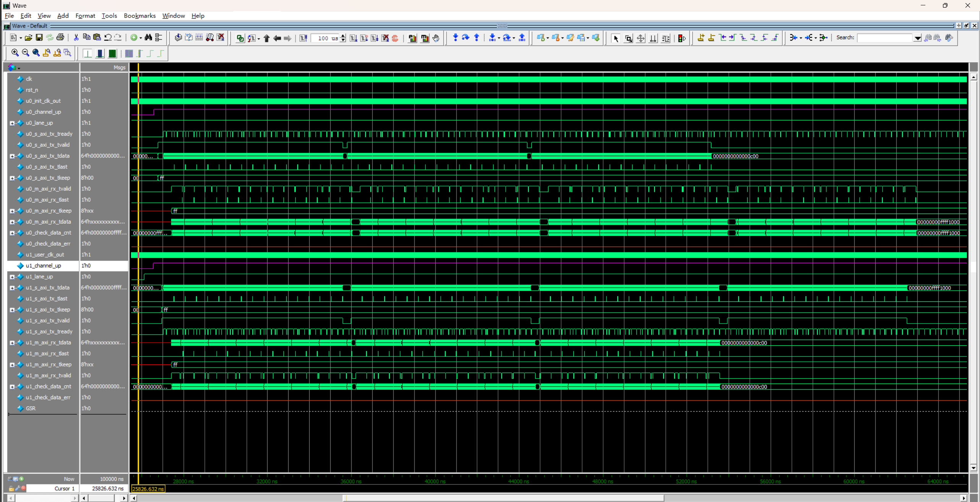The height and width of the screenshot is (502, 980).
Task: Click the Zoom Full solid magnifier icon
Action: point(36,53)
